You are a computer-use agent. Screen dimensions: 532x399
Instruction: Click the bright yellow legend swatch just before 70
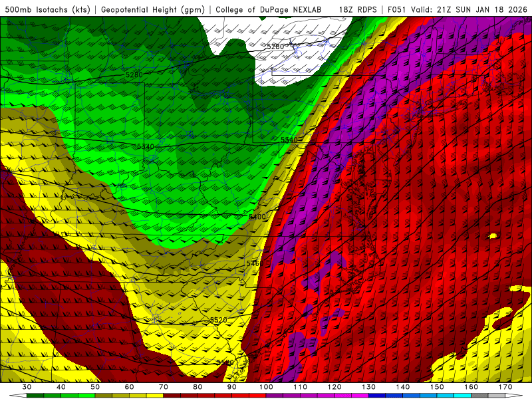tap(155, 396)
